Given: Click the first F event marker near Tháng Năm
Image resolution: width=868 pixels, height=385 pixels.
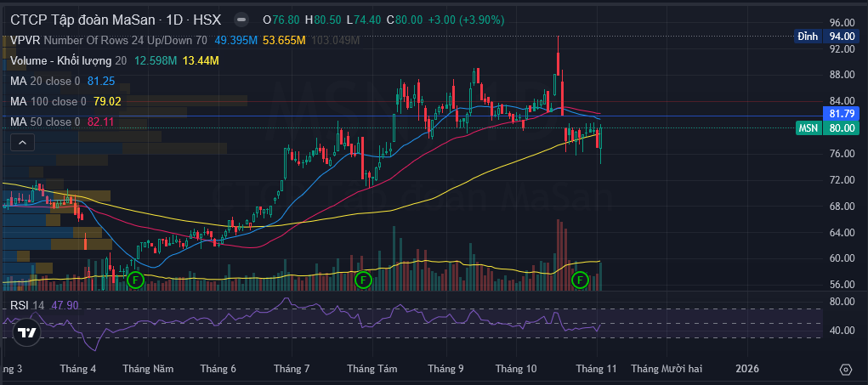Looking at the screenshot, I should tap(134, 279).
